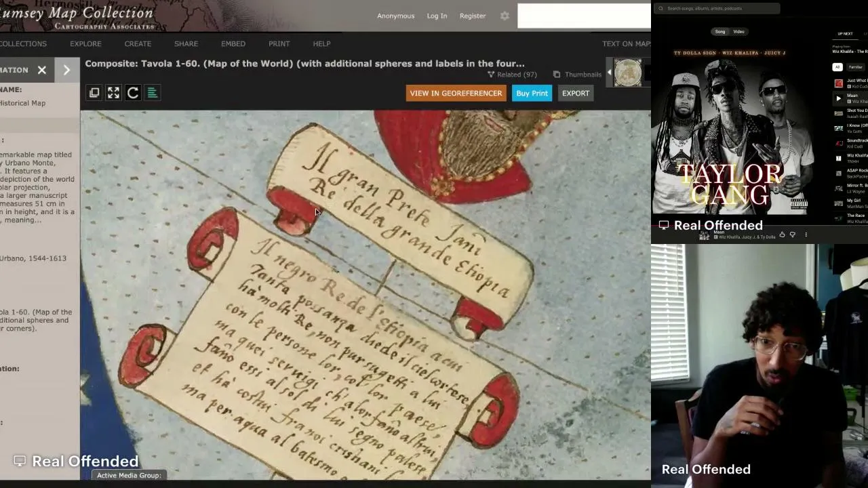Click the 'Just What I Am' queue track thumbnail
This screenshot has width=868, height=488.
[839, 83]
